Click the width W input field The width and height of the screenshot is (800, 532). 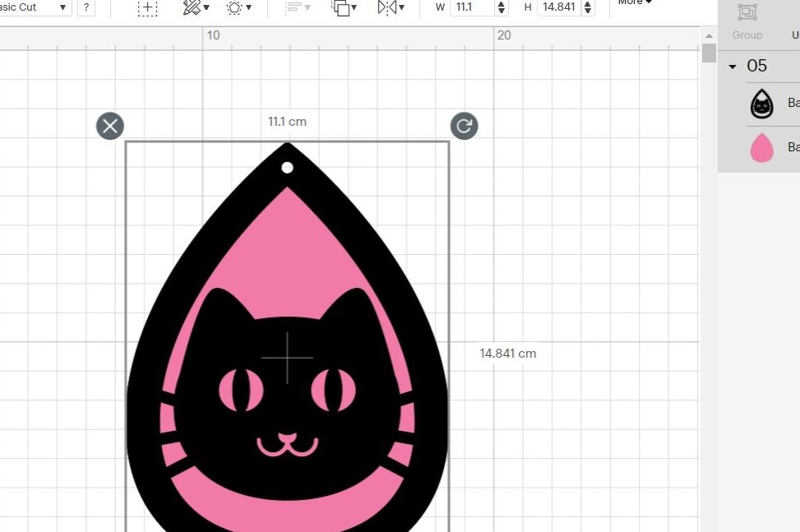473,7
